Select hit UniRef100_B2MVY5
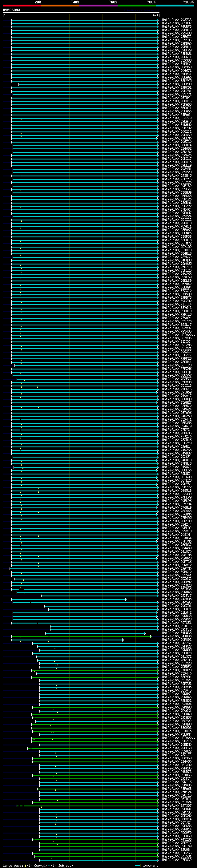Image resolution: width=197 pixels, height=868 pixels. (176, 81)
